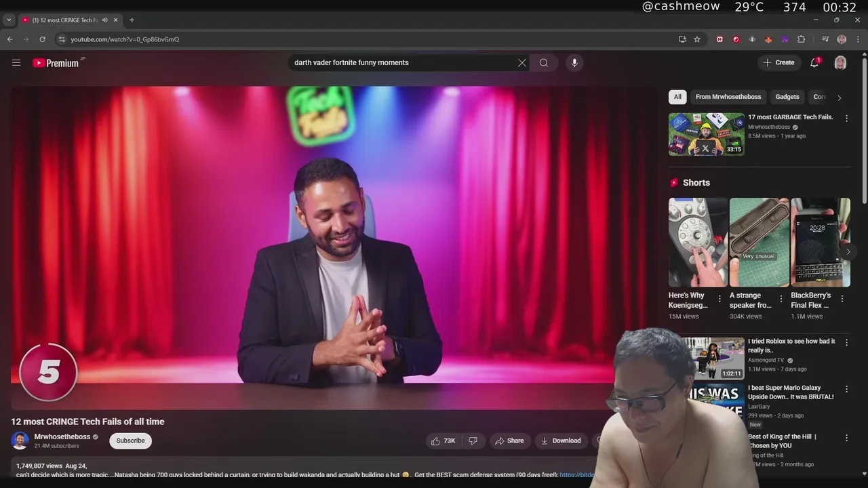Bookmark this page with star icon
This screenshot has width=868, height=488.
point(697,39)
